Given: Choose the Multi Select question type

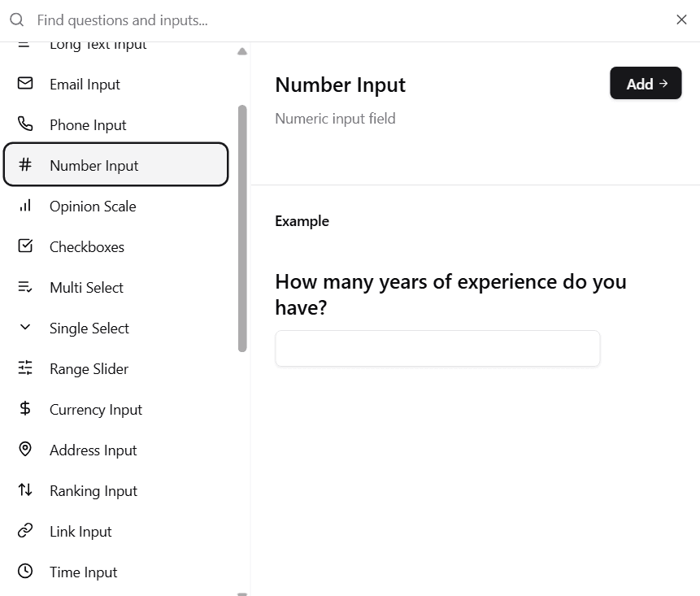Looking at the screenshot, I should click(x=87, y=287).
